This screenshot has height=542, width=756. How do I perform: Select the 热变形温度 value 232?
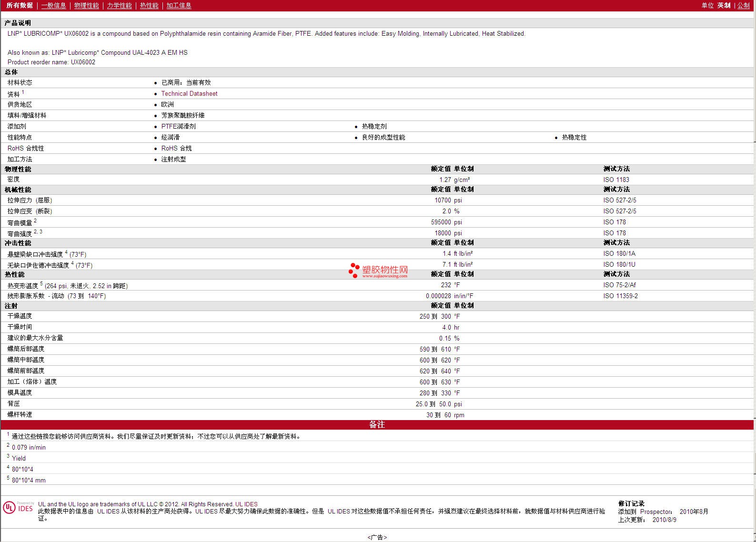[446, 285]
